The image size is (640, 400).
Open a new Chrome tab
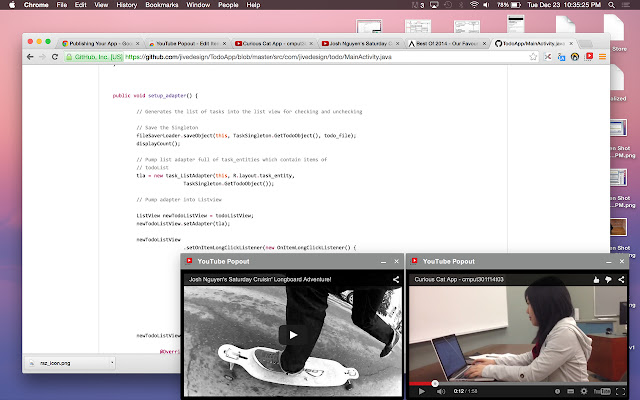click(585, 44)
